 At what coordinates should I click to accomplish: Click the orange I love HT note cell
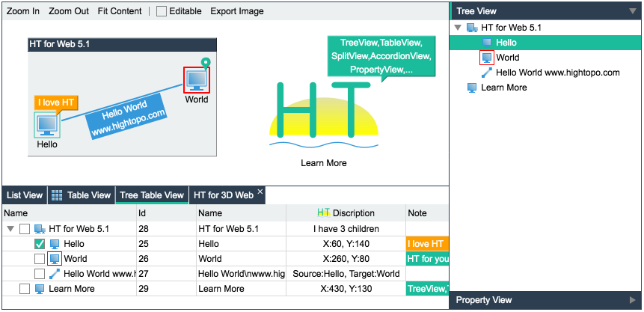click(x=427, y=244)
